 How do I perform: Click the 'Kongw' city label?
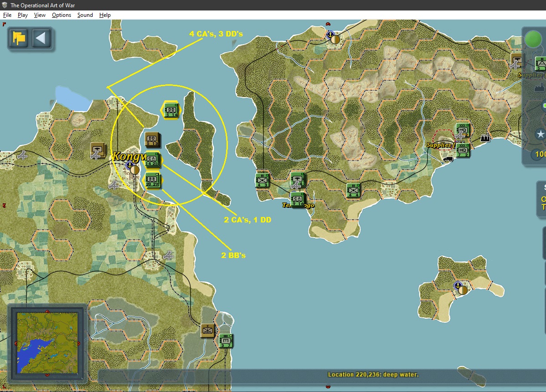[x=129, y=156]
